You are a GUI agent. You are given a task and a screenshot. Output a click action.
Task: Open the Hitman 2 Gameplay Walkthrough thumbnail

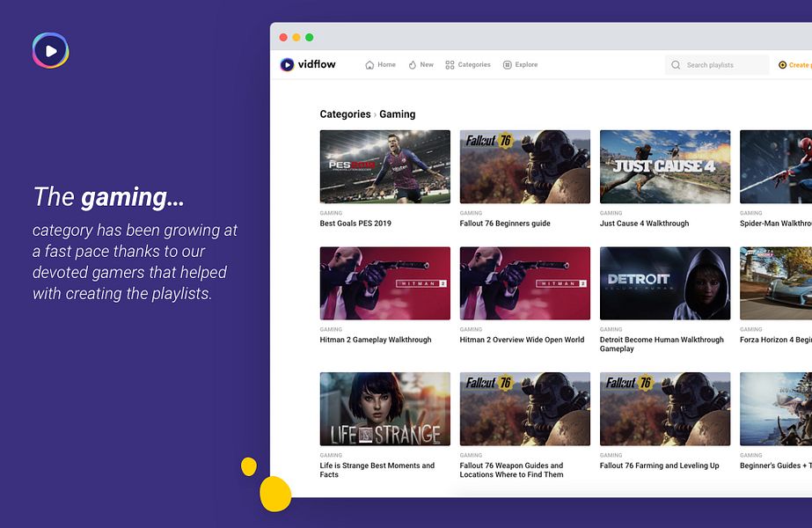click(x=385, y=283)
